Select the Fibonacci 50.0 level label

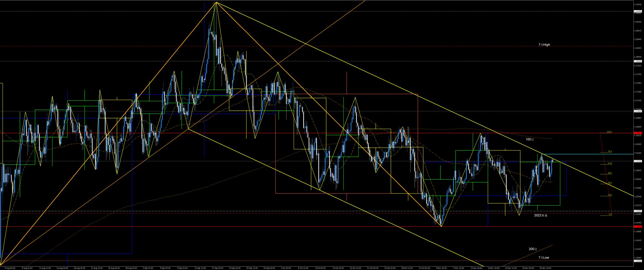(x=610, y=173)
